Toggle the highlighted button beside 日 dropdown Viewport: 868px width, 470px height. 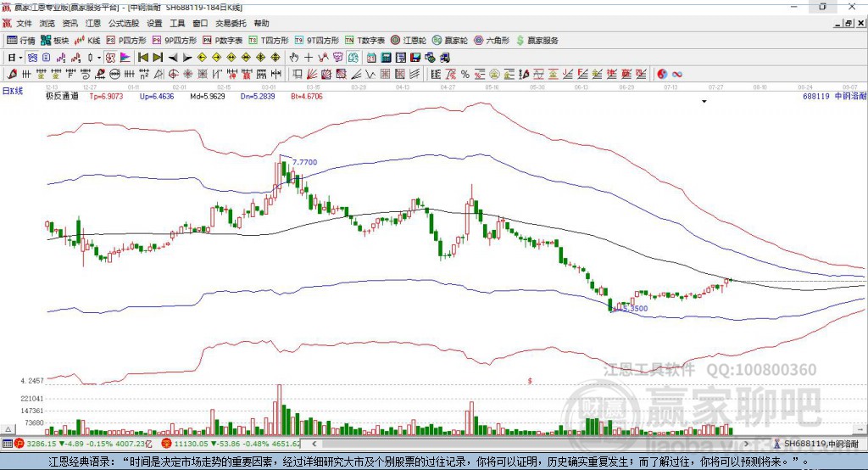(x=32, y=57)
